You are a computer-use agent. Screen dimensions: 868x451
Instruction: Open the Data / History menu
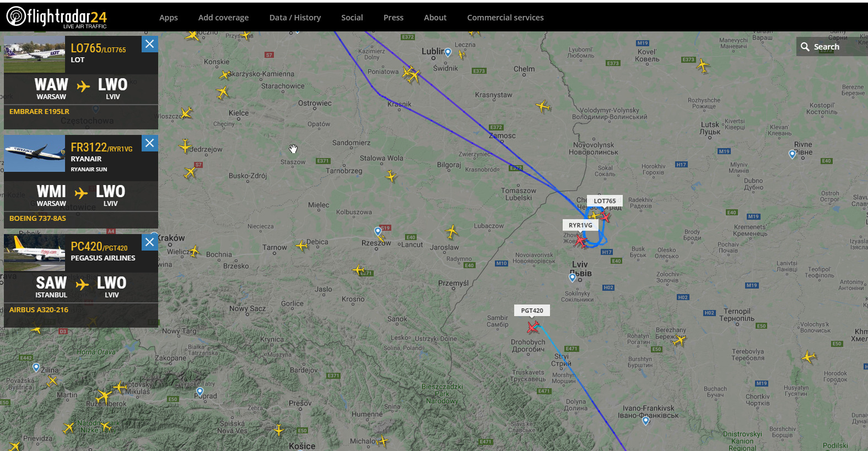(295, 18)
